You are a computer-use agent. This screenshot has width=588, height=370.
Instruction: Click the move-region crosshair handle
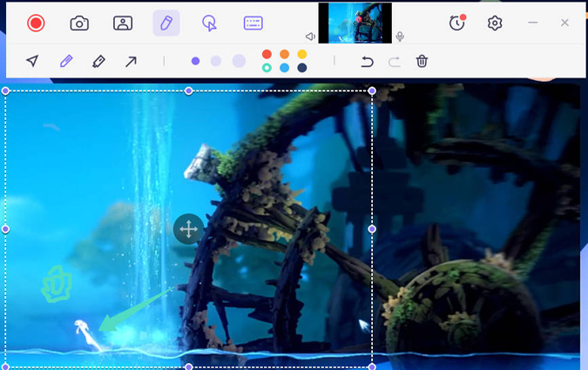coord(189,229)
